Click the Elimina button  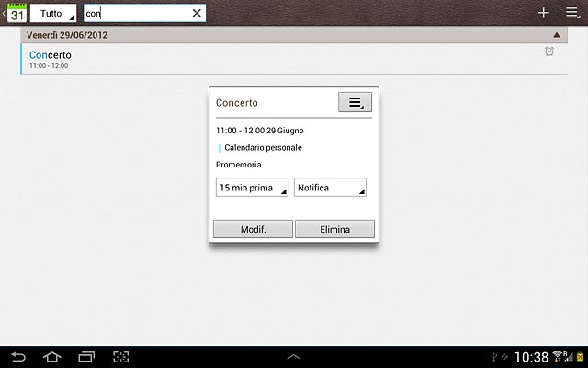point(334,229)
